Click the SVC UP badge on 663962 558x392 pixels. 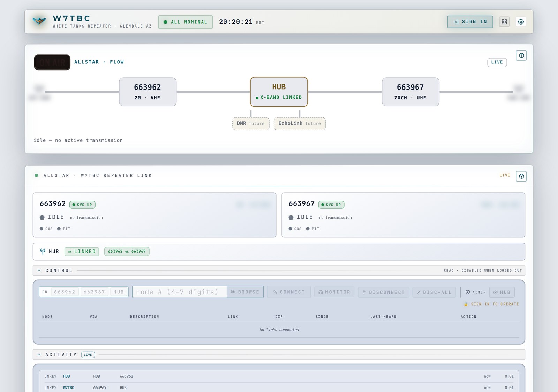pos(82,205)
